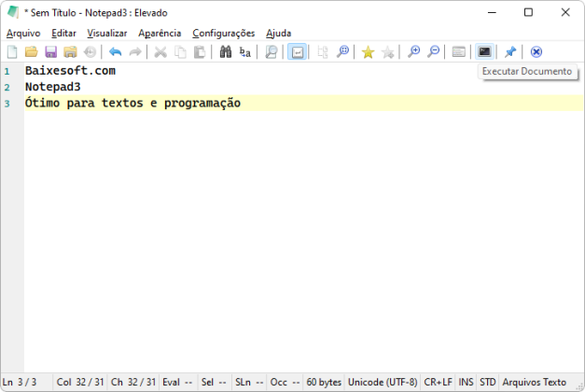Save the document using the purple floppy icon
The height and width of the screenshot is (392, 585).
coord(50,52)
